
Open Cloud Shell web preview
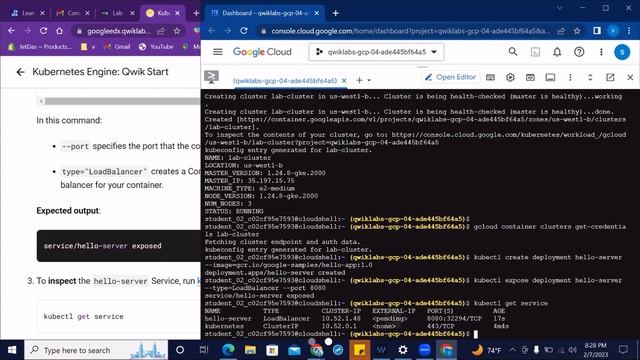[x=530, y=77]
